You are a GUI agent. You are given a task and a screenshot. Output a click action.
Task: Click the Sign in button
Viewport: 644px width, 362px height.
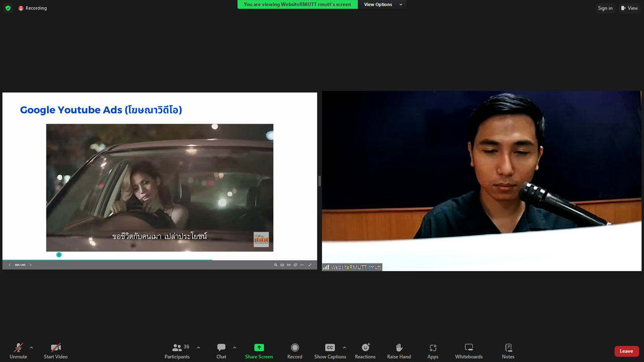click(x=605, y=8)
